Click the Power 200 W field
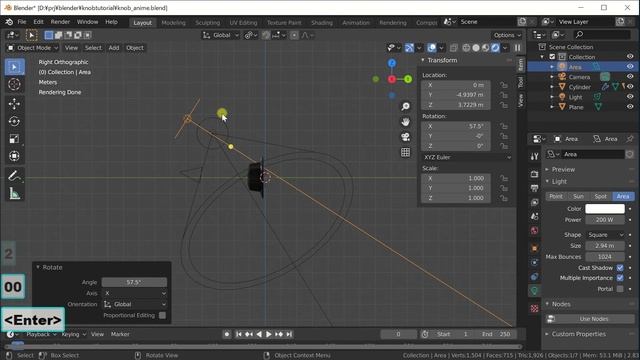 pyautogui.click(x=605, y=220)
